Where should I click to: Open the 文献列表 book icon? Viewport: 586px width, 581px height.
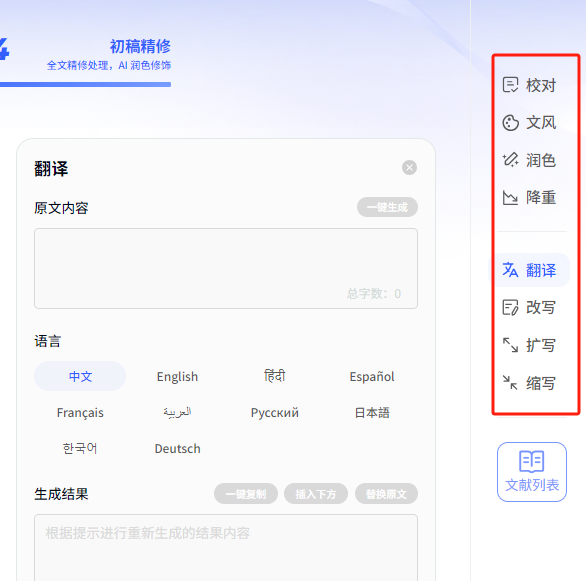[x=531, y=461]
